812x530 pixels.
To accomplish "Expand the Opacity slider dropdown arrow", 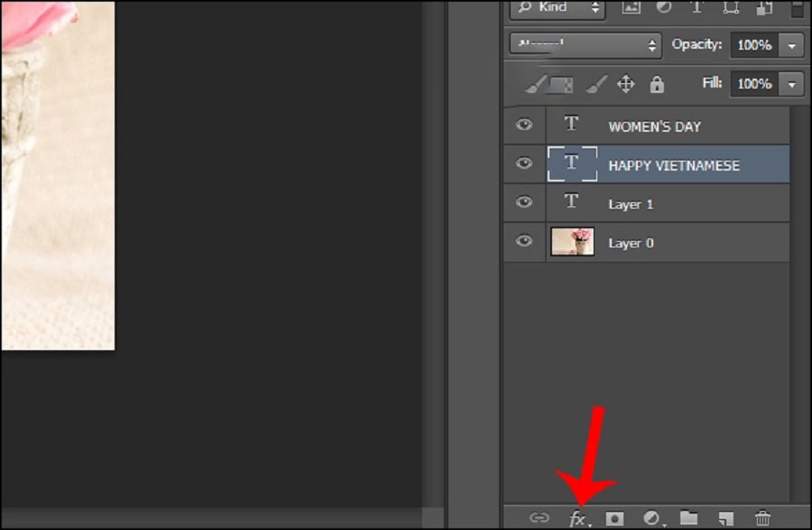I will click(x=791, y=45).
